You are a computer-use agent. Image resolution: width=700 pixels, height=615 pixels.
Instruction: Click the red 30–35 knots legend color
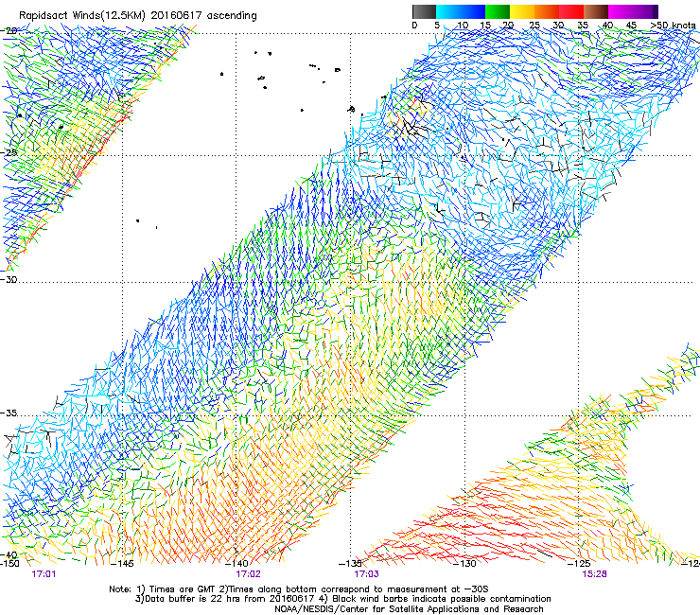pos(571,11)
